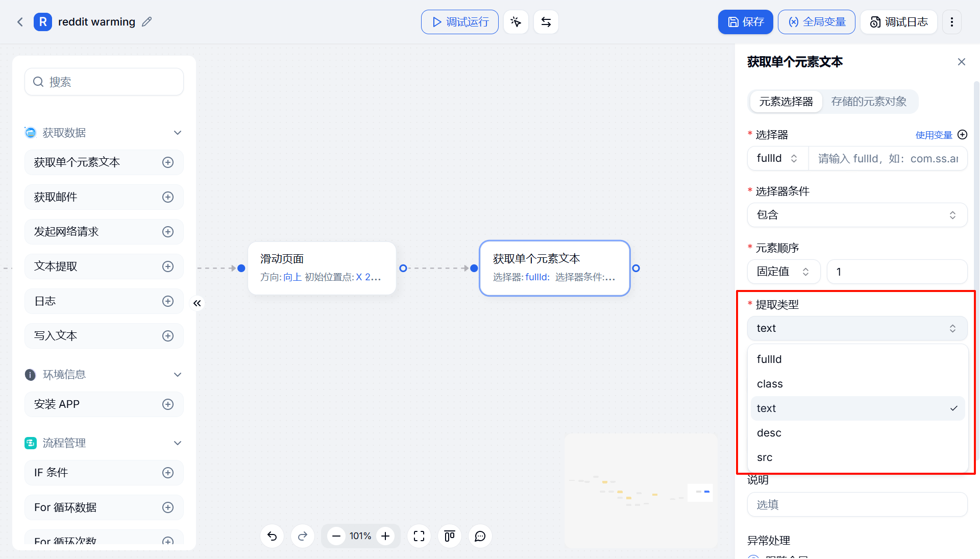
Task: Edit the 'reddit warming' name with the pencil icon
Action: tap(147, 22)
